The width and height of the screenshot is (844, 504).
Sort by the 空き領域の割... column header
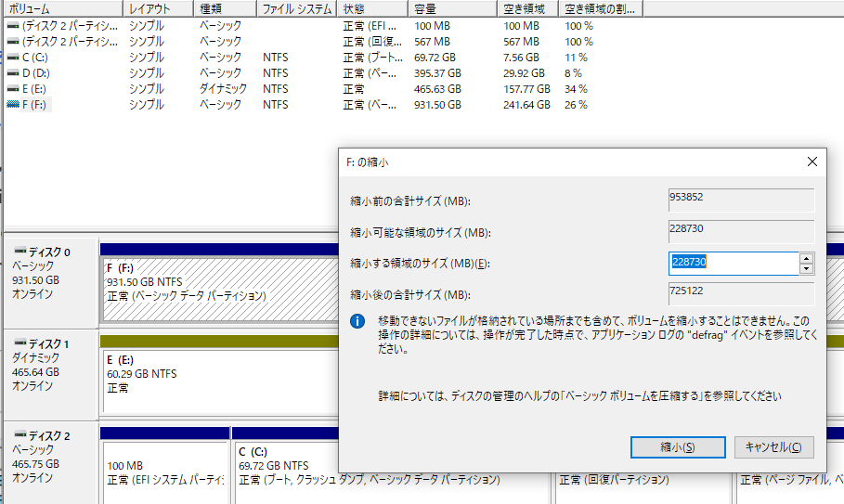coord(601,8)
